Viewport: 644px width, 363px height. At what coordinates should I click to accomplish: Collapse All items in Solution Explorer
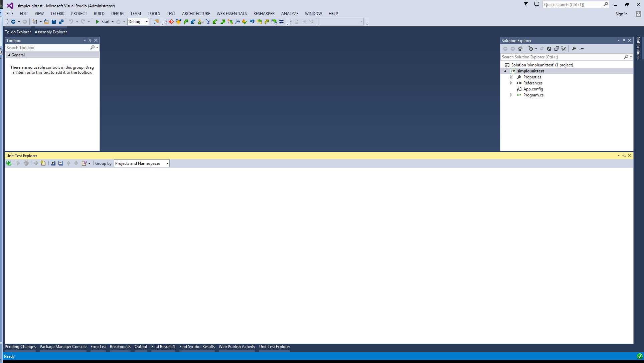556,49
